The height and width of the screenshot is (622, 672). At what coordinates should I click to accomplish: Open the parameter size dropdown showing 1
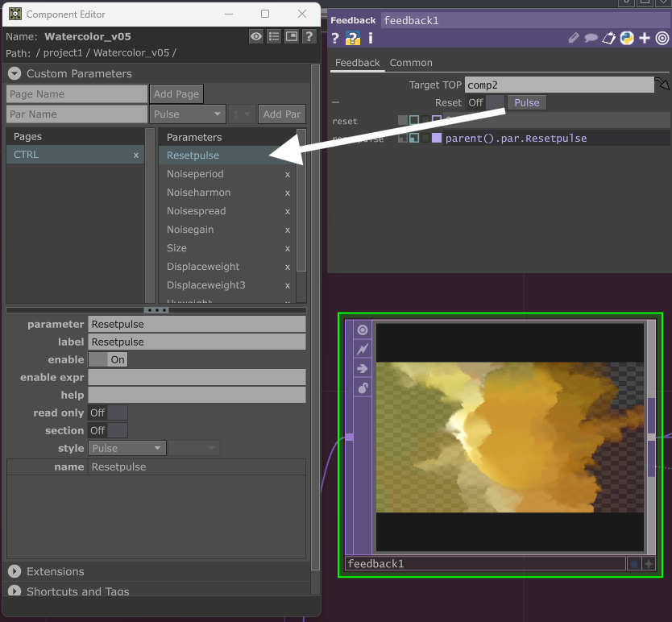[242, 114]
